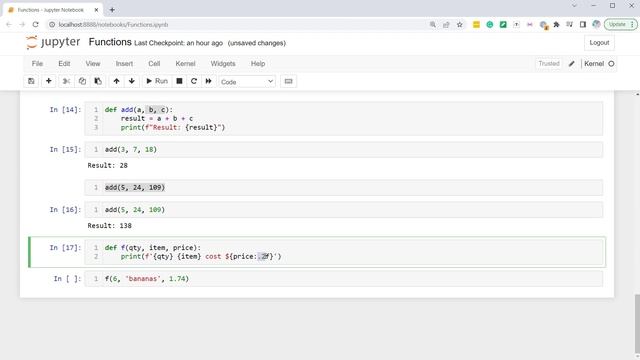Screen dimensions: 640x360
Task: Restart kernel and run all cells icon
Action: click(x=209, y=81)
